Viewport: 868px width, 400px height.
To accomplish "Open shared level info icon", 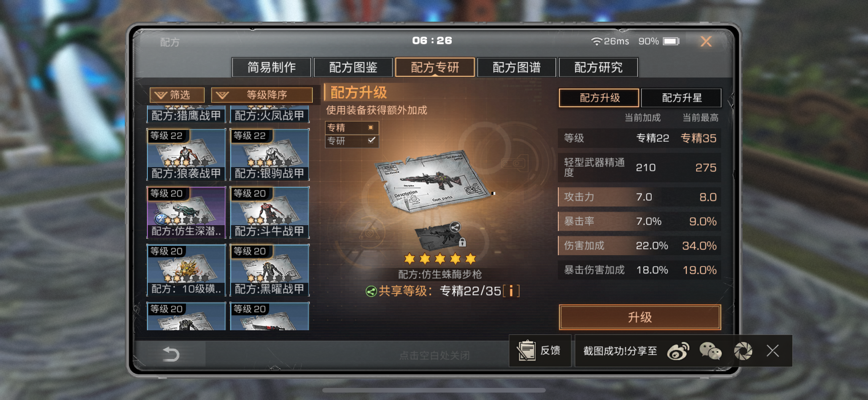I will [x=511, y=291].
